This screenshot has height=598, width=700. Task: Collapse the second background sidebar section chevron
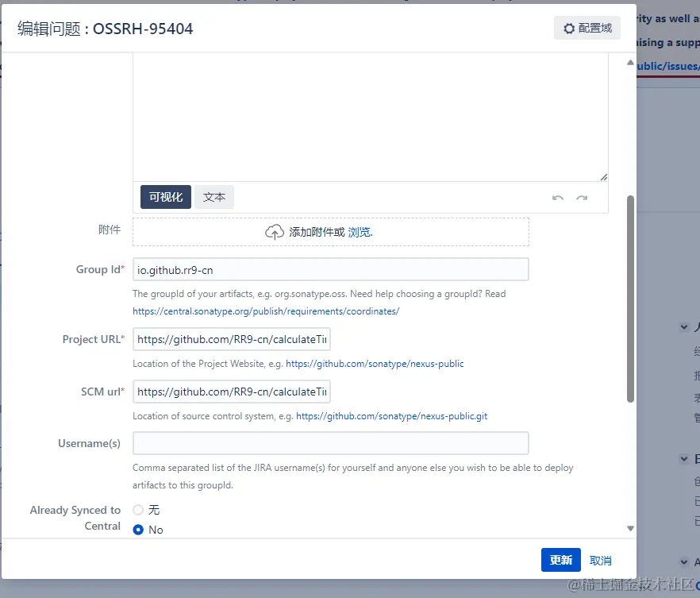tap(684, 459)
